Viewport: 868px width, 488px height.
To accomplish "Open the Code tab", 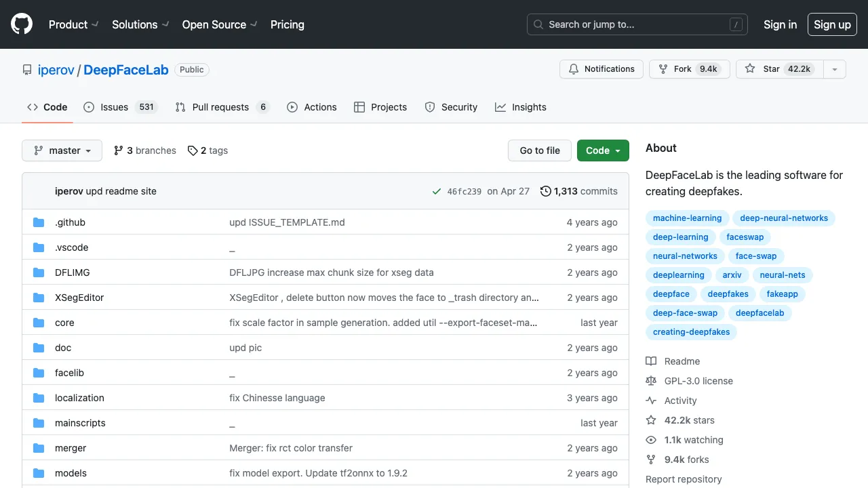I will pyautogui.click(x=47, y=107).
